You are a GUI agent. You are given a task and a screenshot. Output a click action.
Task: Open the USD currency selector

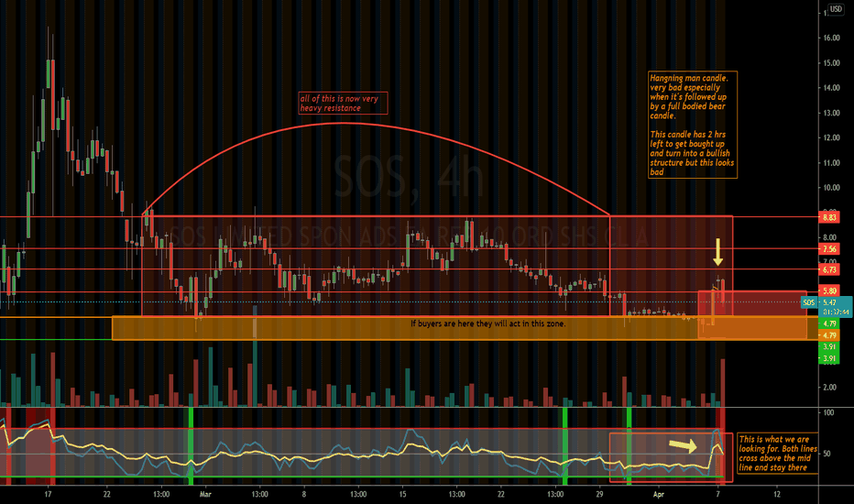pos(836,9)
